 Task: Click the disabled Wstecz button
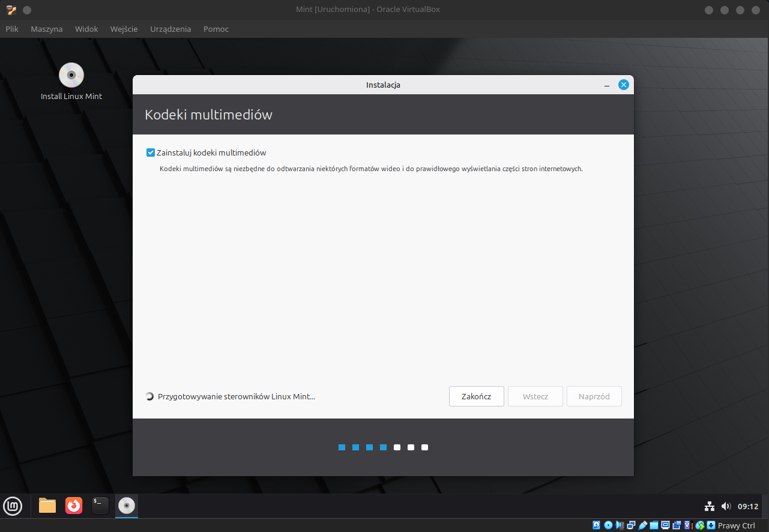pyautogui.click(x=535, y=396)
